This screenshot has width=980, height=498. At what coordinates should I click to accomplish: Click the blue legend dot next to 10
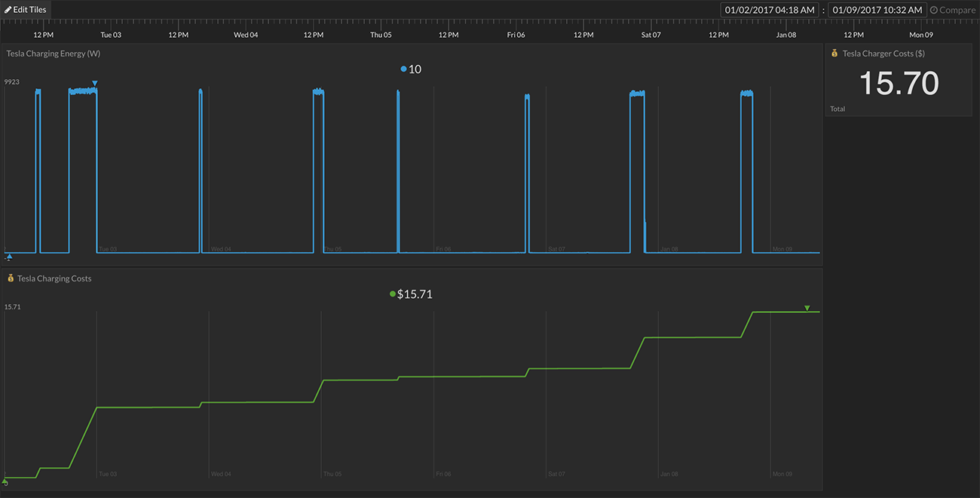pos(404,69)
